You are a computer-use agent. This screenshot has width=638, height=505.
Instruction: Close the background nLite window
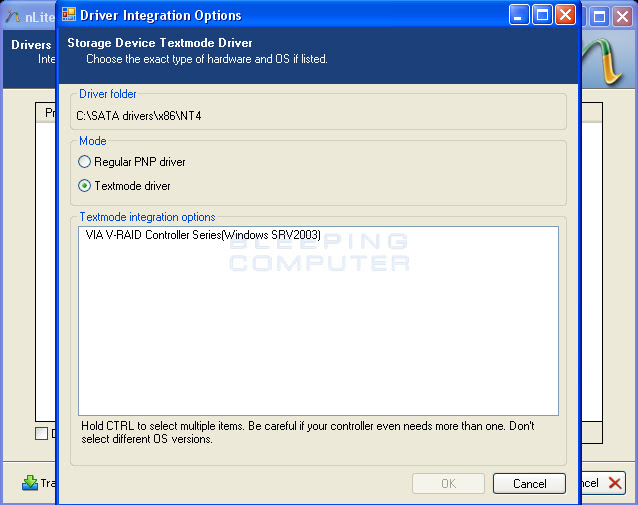623,17
